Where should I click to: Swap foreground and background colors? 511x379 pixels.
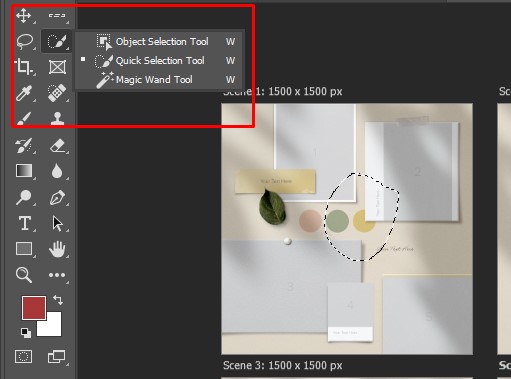tap(58, 300)
